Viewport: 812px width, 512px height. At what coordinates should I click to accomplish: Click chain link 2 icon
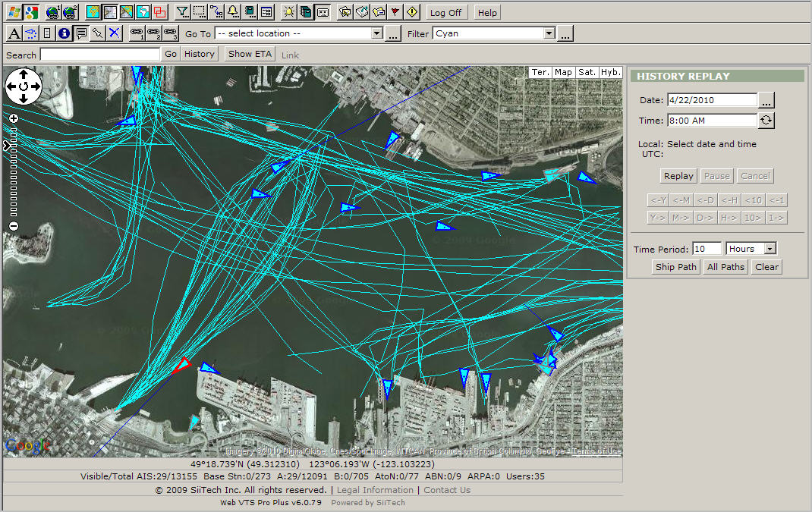coord(154,33)
